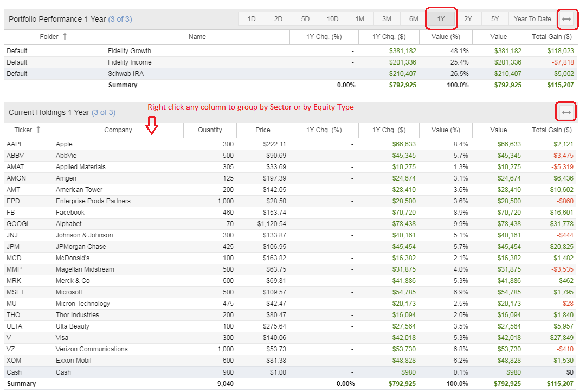The width and height of the screenshot is (586, 392).
Task: Sort holdings by Quantity column header
Action: click(210, 130)
